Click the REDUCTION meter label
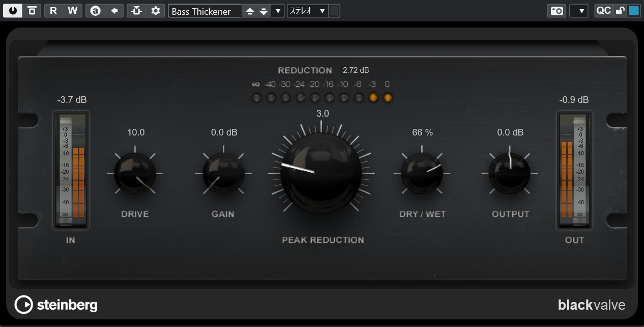Viewport: 644px width, 327px height. click(305, 70)
